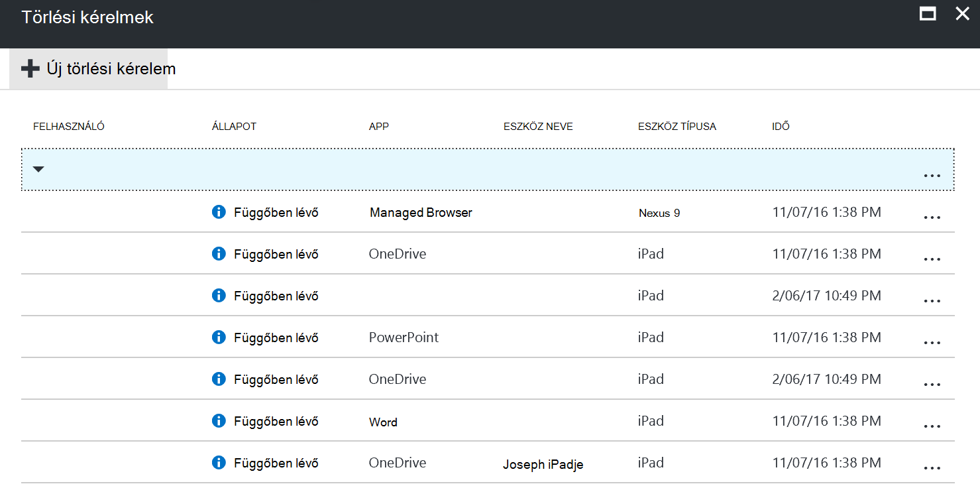Open more options for the Managed Browser row
The image size is (980, 490).
pos(932,218)
